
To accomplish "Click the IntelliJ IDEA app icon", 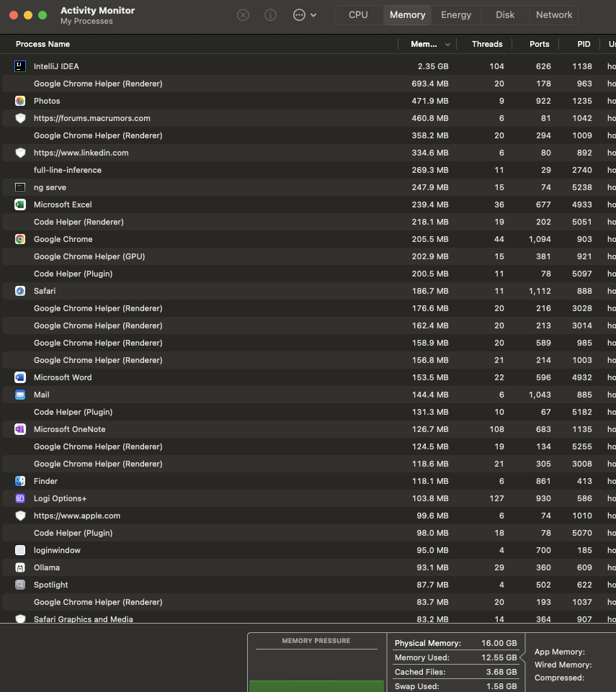I will point(20,66).
